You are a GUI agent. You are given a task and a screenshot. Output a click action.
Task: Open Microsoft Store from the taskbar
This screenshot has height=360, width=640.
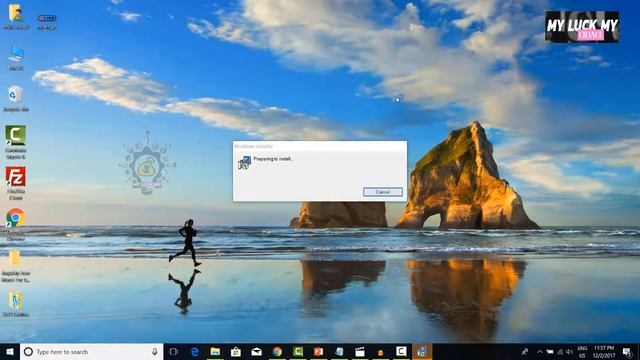point(236,351)
